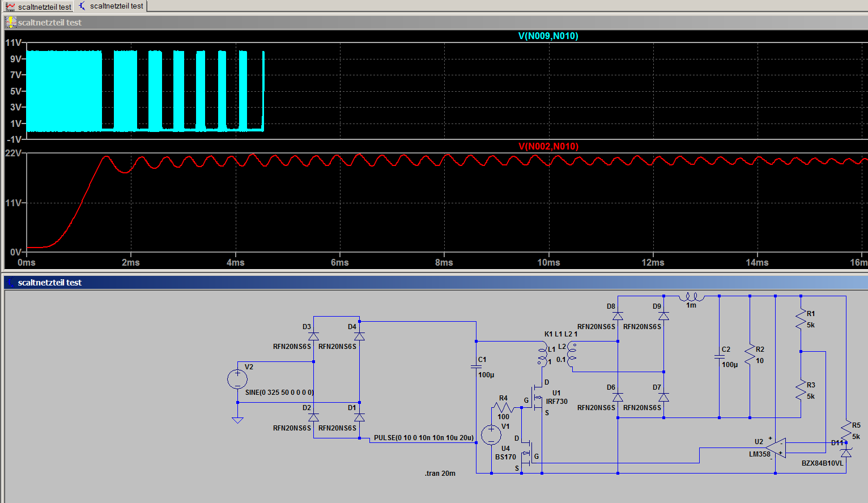Viewport: 868px width, 503px height.
Task: Select the ground symbol below V2
Action: [237, 420]
